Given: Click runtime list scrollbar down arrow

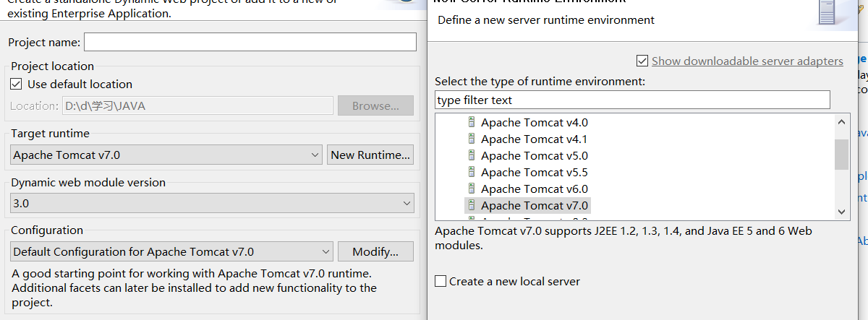Looking at the screenshot, I should point(841,212).
